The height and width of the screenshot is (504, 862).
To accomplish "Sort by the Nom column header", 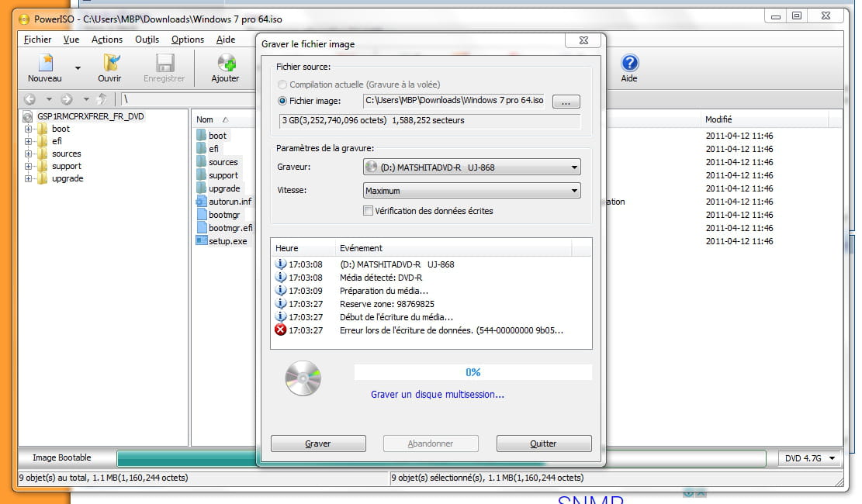I will pos(223,120).
